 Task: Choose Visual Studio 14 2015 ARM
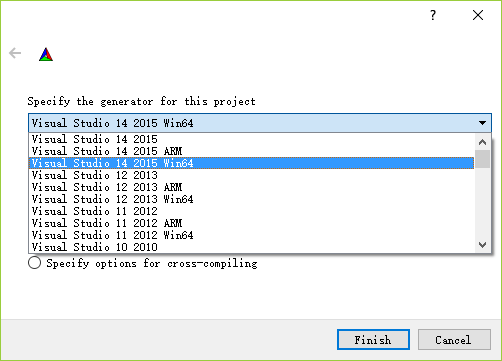coord(252,151)
